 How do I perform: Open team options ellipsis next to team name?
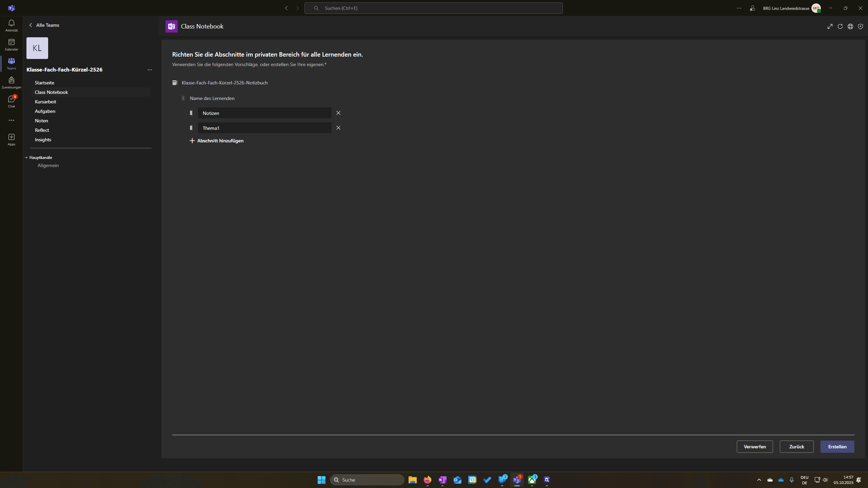(x=150, y=70)
